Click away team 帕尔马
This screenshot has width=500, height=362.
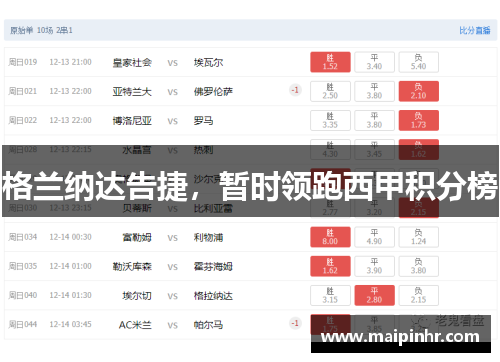point(208,325)
